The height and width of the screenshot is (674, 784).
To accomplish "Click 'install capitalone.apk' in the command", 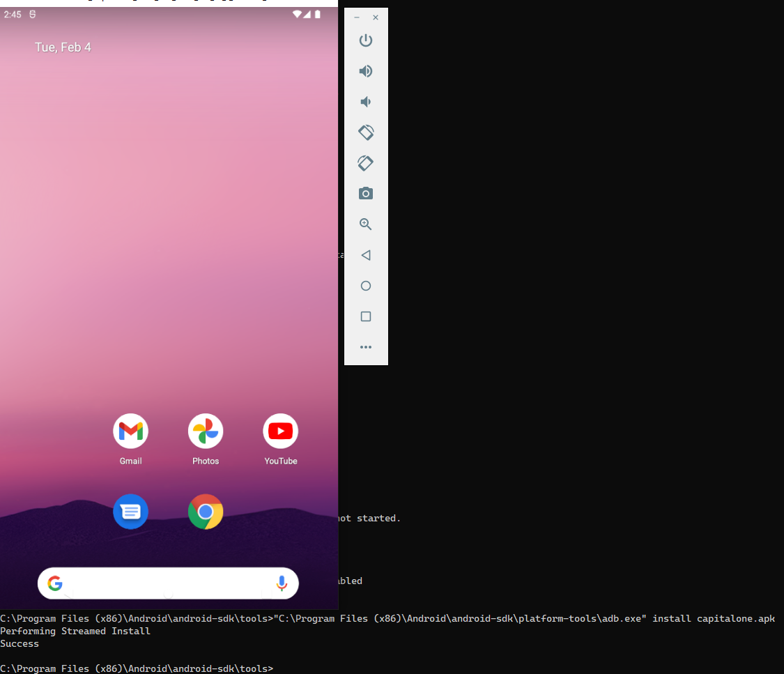I will tap(714, 618).
